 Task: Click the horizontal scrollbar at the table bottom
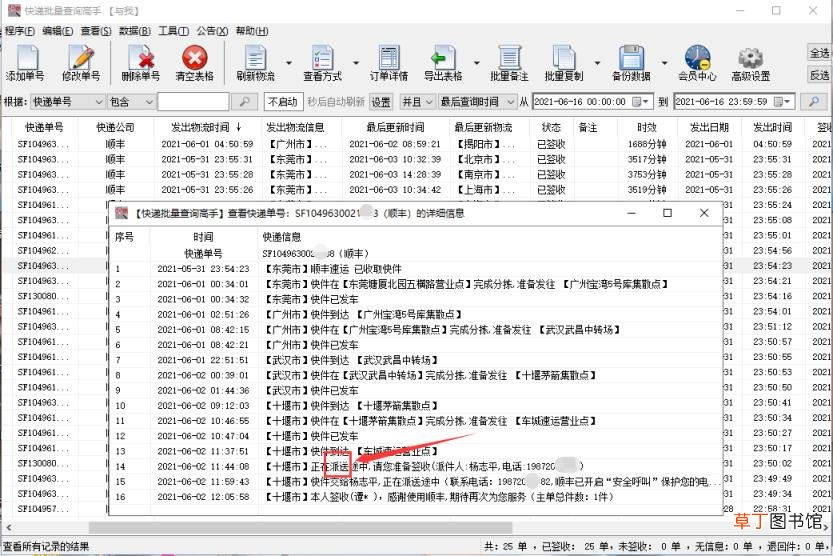[300, 527]
